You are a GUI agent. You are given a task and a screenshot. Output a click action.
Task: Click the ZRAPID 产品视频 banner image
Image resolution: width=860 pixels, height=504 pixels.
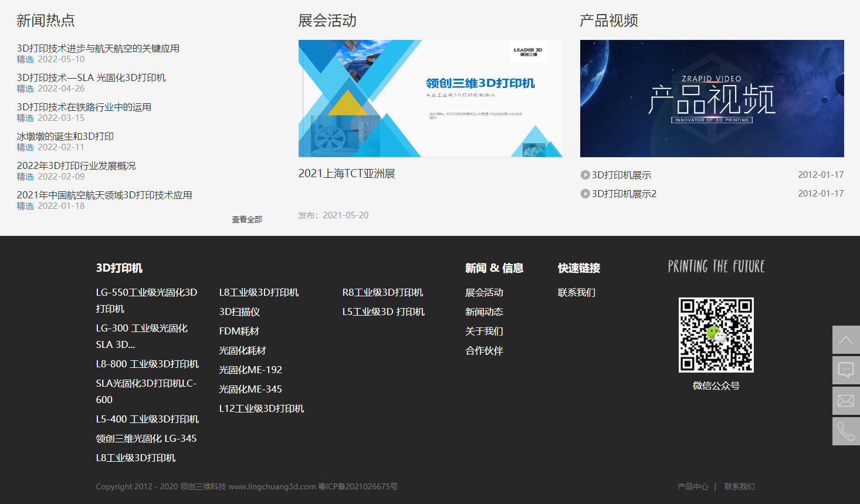(x=712, y=98)
